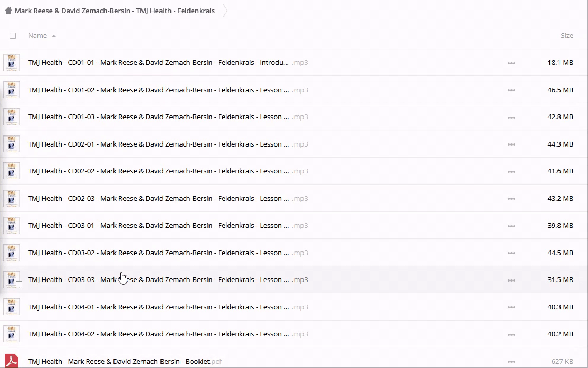Click the sort arrow next to Name
The image size is (588, 368).
(54, 36)
